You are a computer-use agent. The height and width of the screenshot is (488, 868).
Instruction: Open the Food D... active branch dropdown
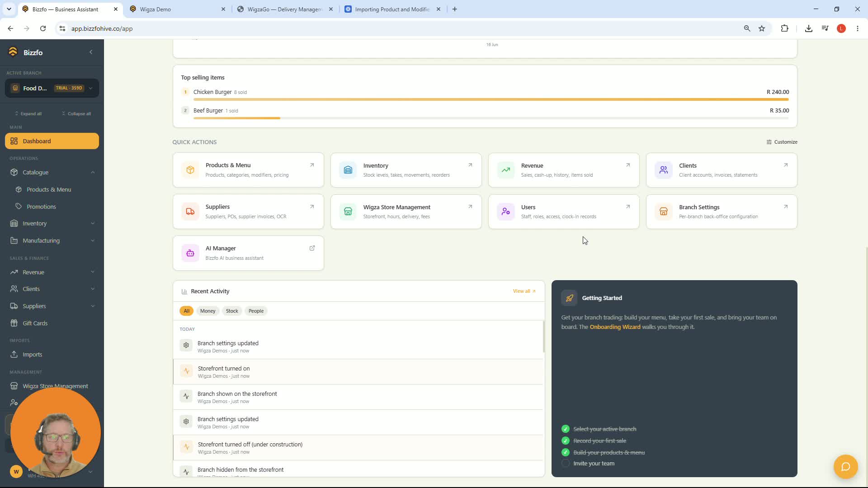pyautogui.click(x=52, y=88)
